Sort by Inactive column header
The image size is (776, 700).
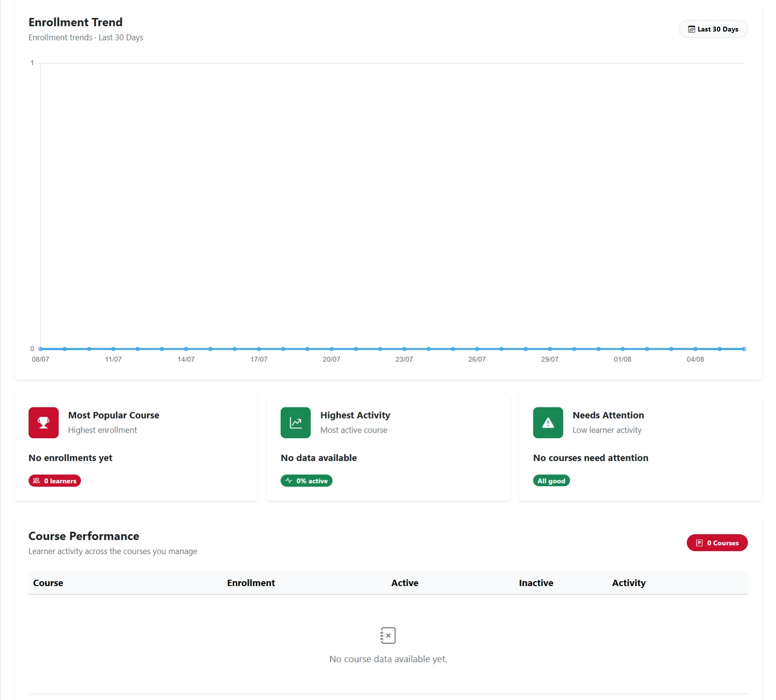pos(536,583)
